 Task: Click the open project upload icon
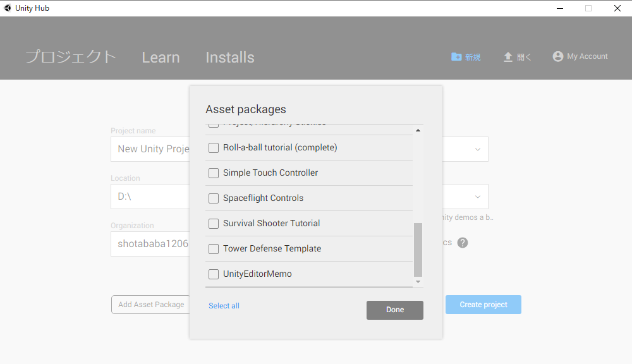point(508,57)
